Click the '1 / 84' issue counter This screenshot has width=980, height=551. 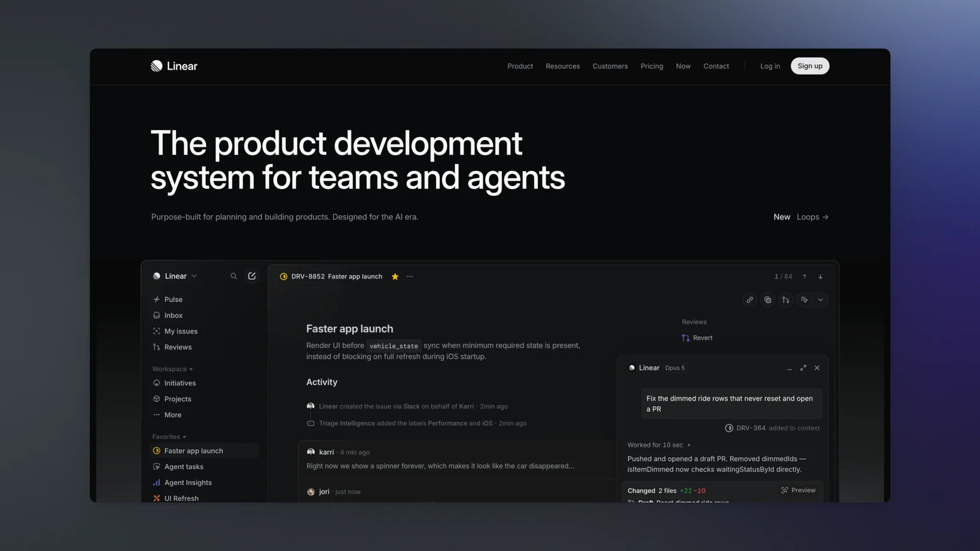tap(783, 277)
